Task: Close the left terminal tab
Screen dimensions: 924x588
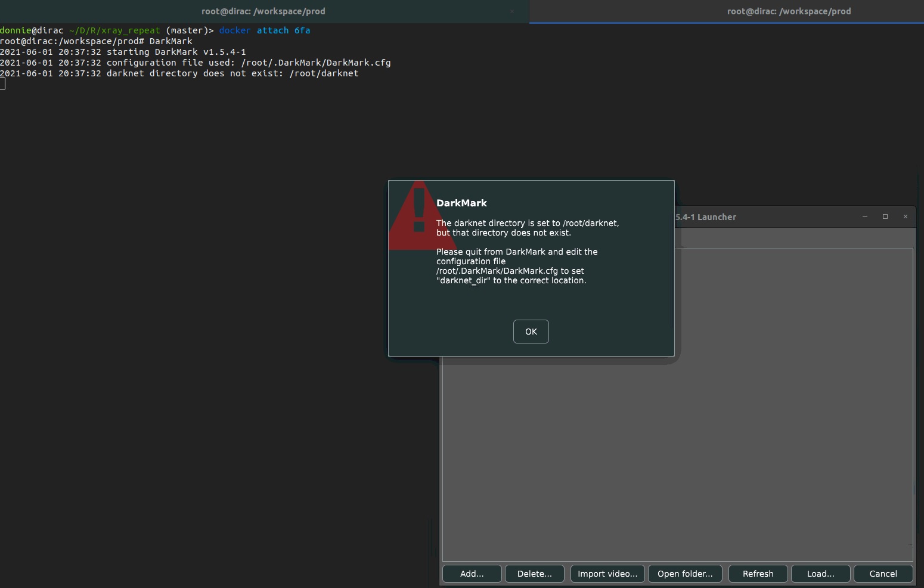Action: (x=512, y=11)
